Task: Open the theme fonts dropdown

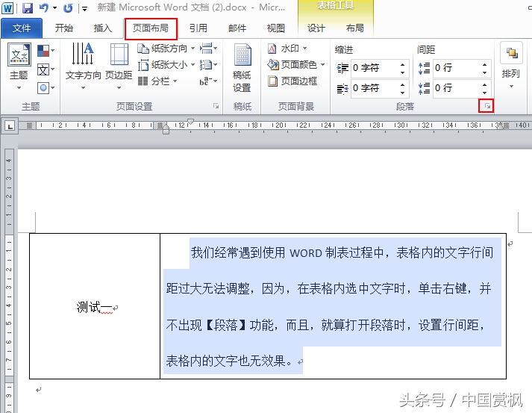Action: (46, 70)
